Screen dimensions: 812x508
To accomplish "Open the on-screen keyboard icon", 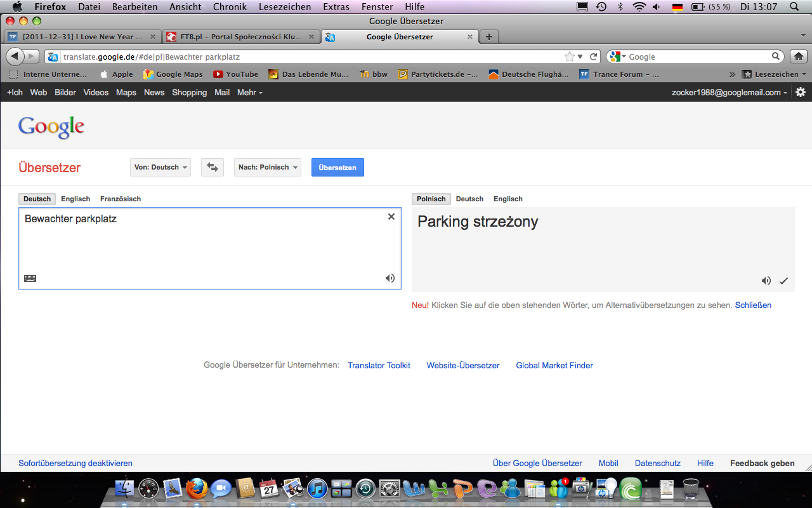I will pos(30,278).
